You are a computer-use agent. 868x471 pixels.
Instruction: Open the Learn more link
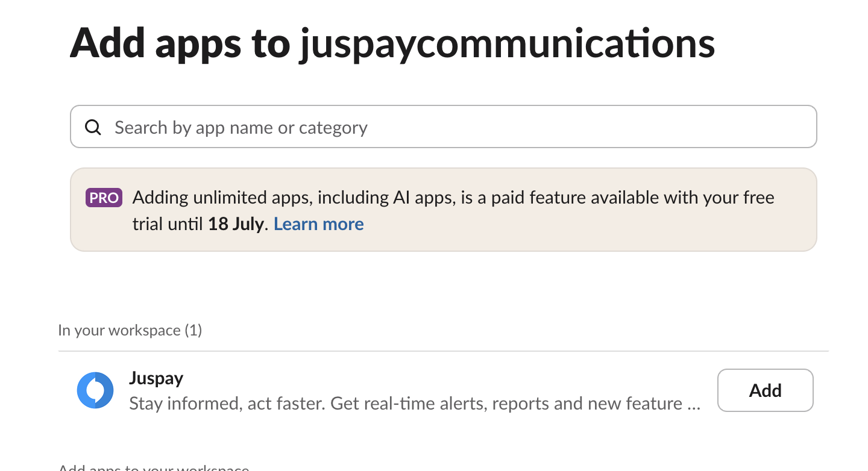point(318,224)
